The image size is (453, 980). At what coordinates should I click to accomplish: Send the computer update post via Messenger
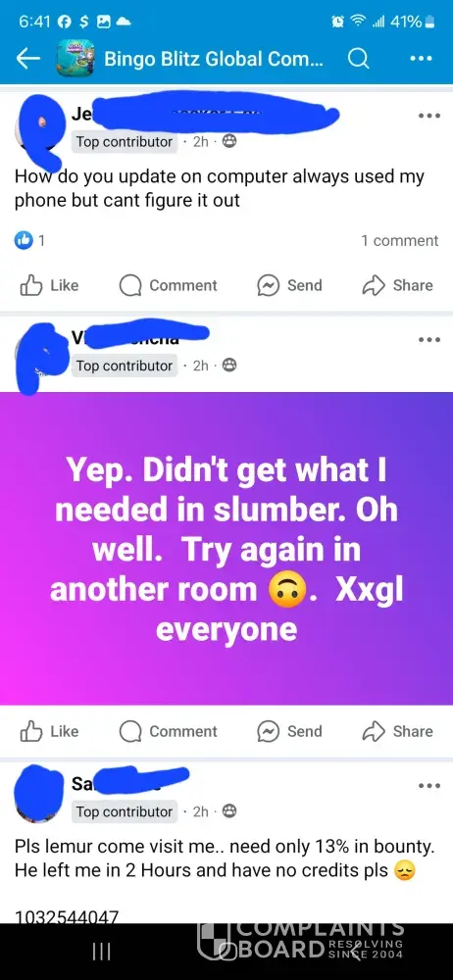pyautogui.click(x=289, y=285)
